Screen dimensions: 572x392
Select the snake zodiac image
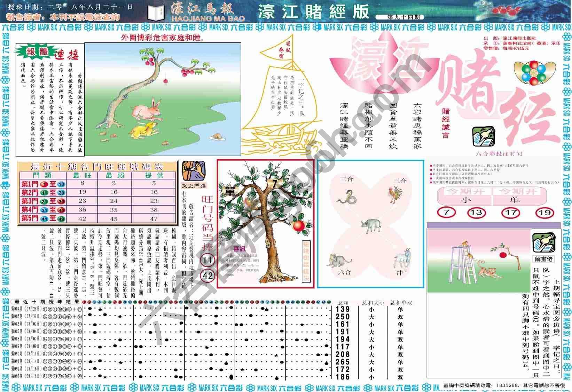(x=347, y=198)
